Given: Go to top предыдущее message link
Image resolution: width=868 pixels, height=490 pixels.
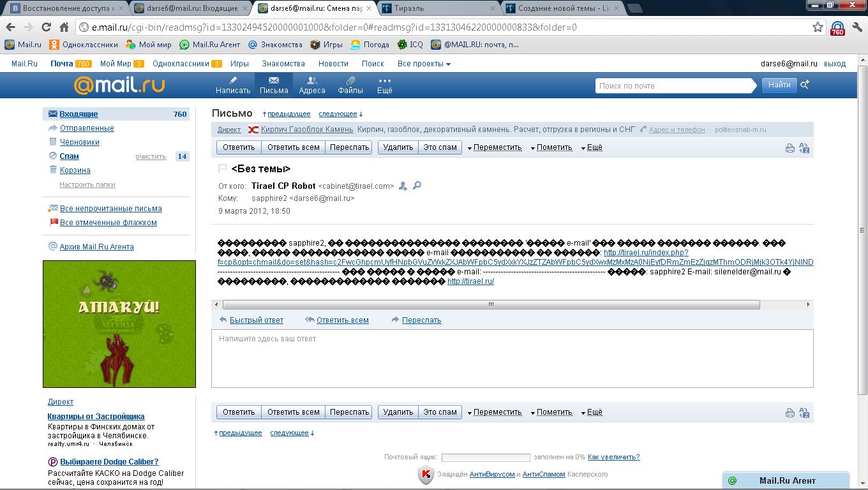Looking at the screenshot, I should 288,114.
